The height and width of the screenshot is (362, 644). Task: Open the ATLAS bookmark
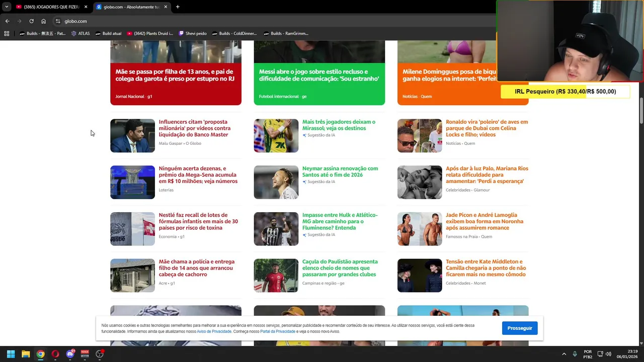[80, 34]
